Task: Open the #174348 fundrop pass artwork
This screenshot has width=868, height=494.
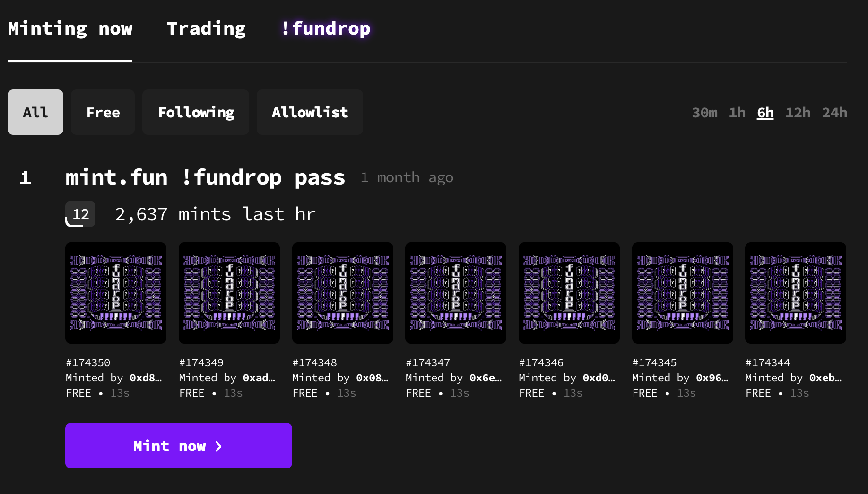Action: (x=342, y=292)
